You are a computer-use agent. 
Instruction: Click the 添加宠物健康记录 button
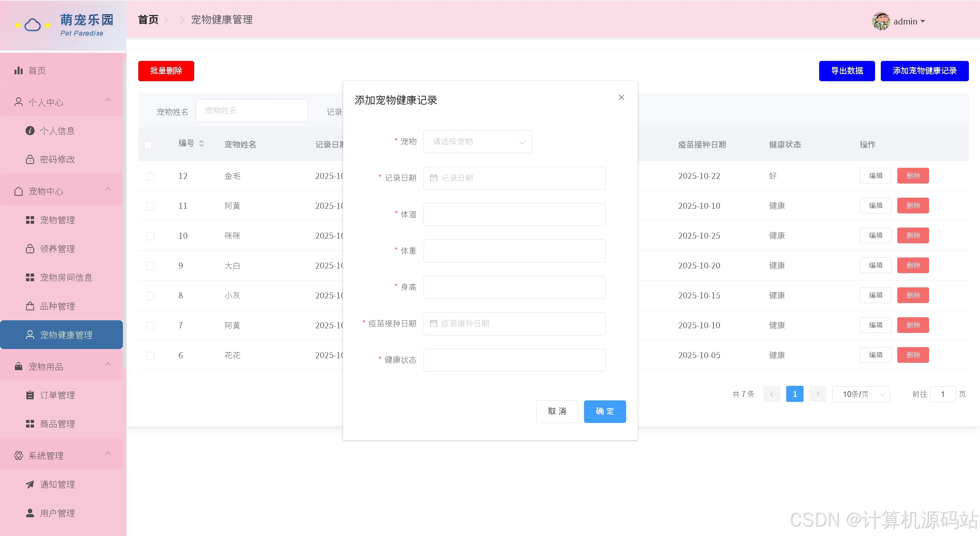tap(924, 71)
